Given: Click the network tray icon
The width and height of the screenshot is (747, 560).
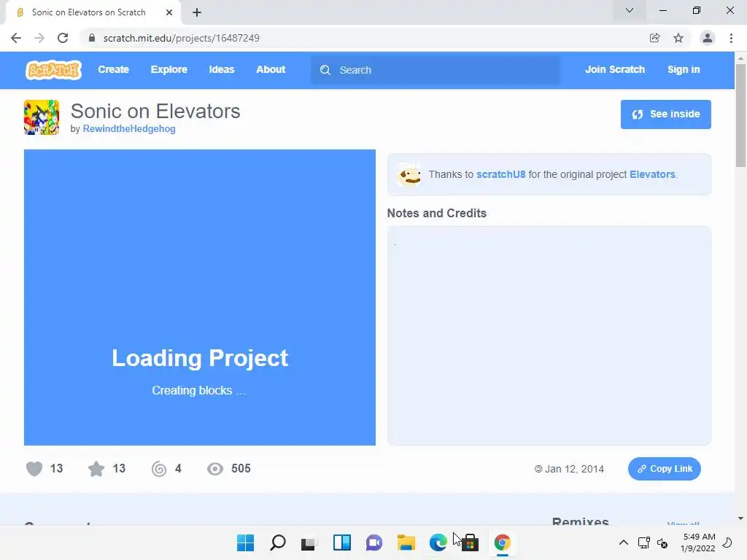Looking at the screenshot, I should [643, 542].
